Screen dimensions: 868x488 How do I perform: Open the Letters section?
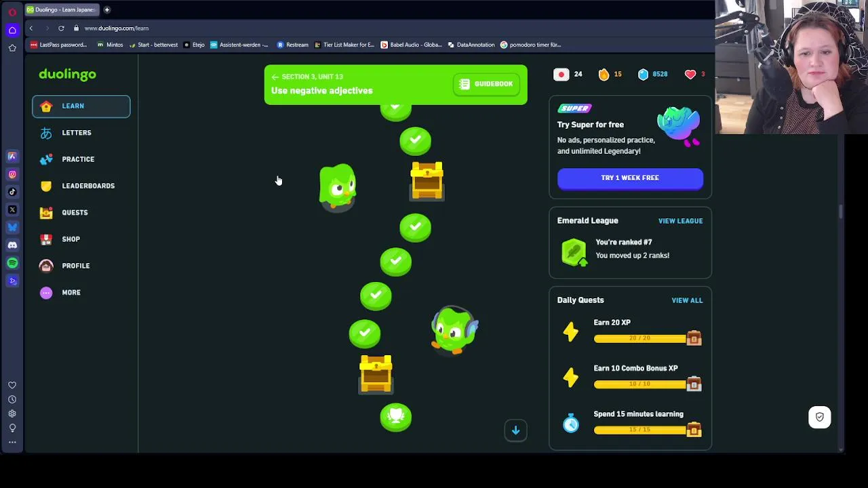tap(81, 133)
